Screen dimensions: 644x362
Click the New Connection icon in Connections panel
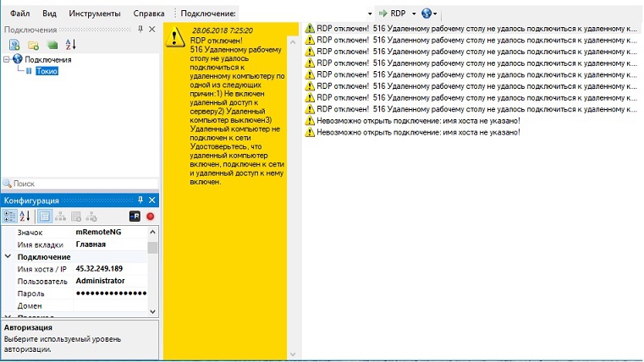(x=14, y=45)
